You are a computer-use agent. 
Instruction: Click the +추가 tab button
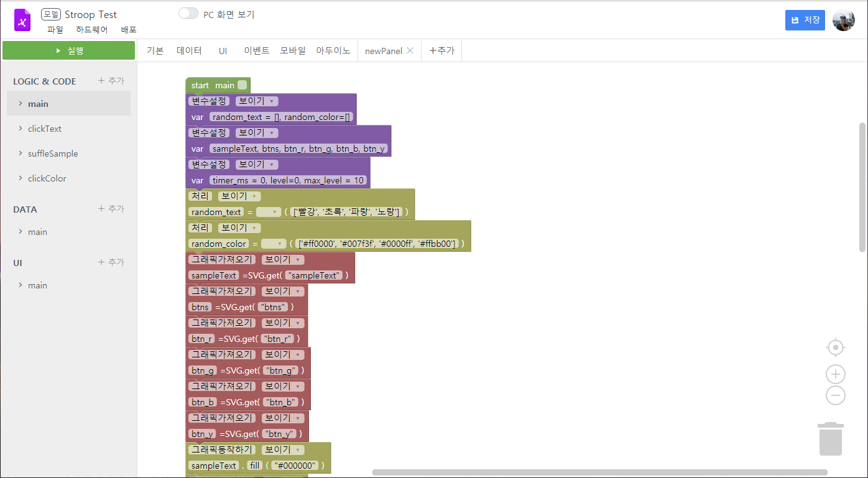(x=441, y=51)
